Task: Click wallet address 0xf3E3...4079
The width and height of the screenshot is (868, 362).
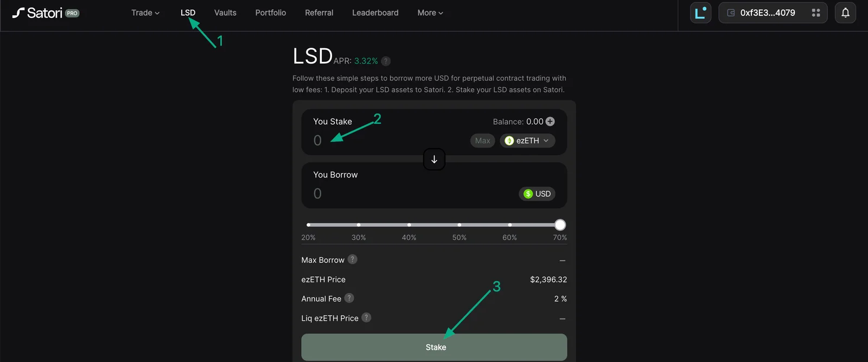Action: (x=768, y=12)
